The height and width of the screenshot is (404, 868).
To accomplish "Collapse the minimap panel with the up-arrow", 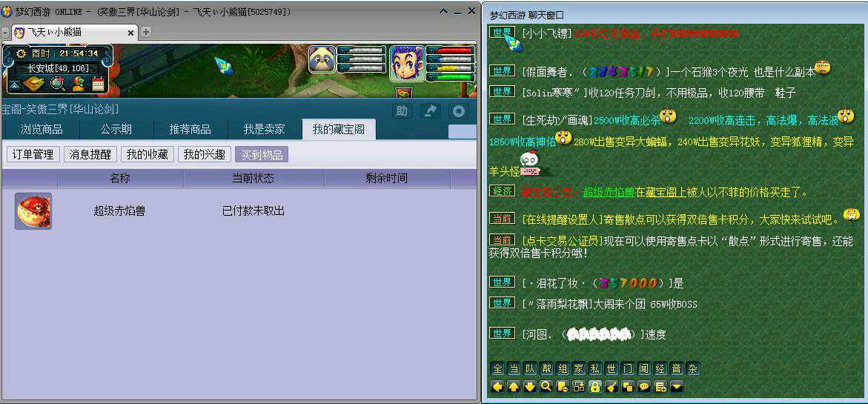I will [x=15, y=85].
